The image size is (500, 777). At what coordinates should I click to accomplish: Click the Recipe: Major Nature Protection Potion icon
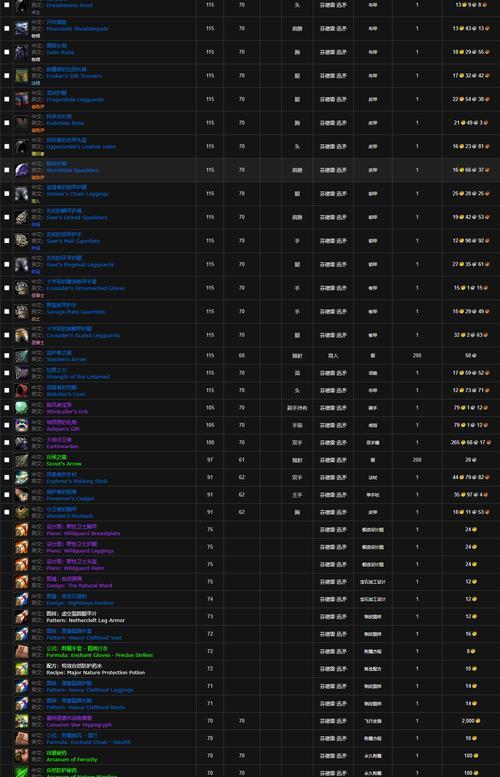point(21,668)
